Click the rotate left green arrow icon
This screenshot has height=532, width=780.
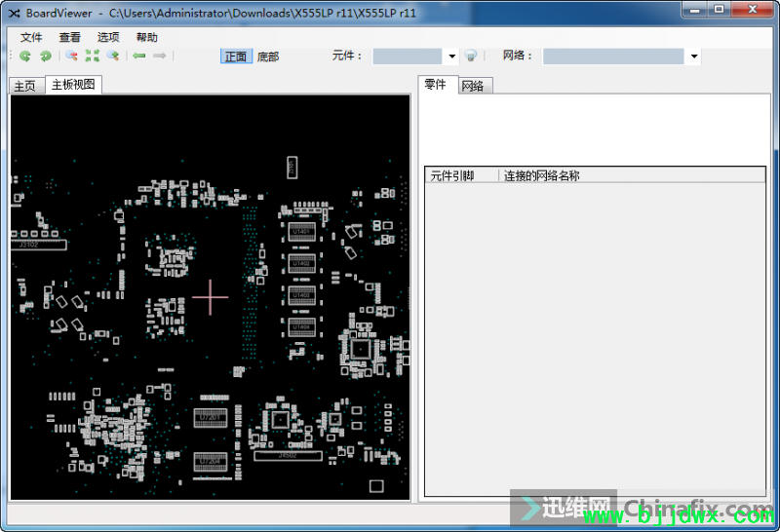(x=25, y=57)
